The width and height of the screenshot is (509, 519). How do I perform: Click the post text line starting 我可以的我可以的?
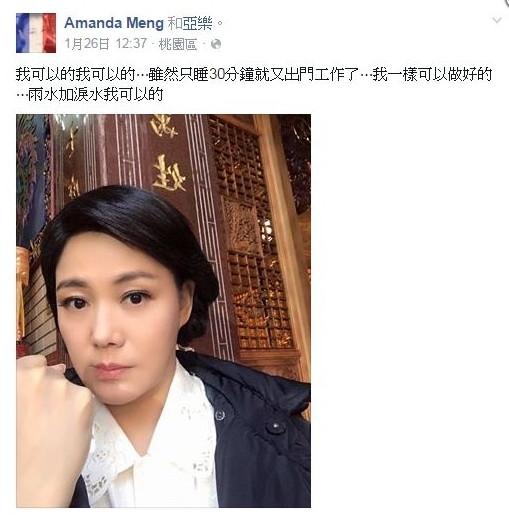254,74
